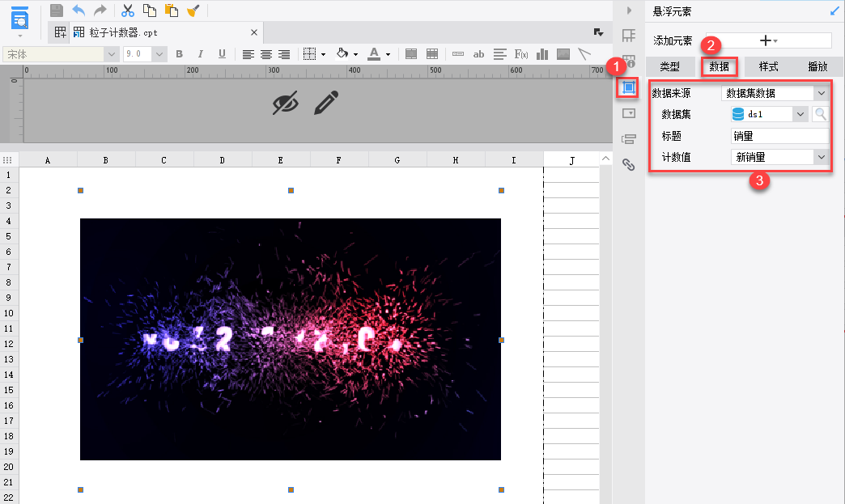Click the pencil edit icon in the parameter pane

[326, 103]
